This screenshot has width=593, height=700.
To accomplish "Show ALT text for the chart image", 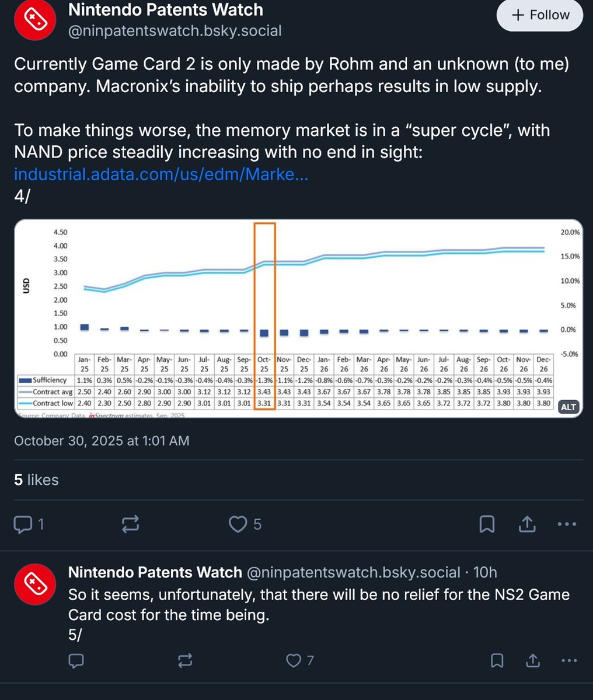I will (568, 407).
